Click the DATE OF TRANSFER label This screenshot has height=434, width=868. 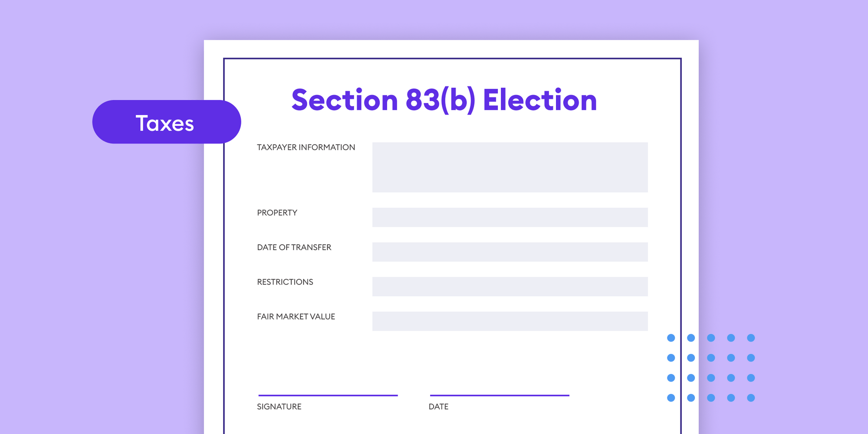pyautogui.click(x=294, y=247)
